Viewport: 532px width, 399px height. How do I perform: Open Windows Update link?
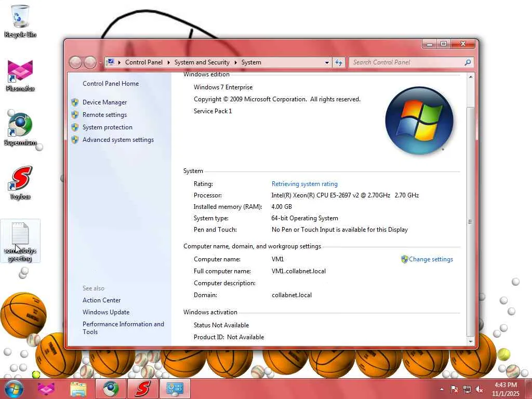click(x=106, y=312)
